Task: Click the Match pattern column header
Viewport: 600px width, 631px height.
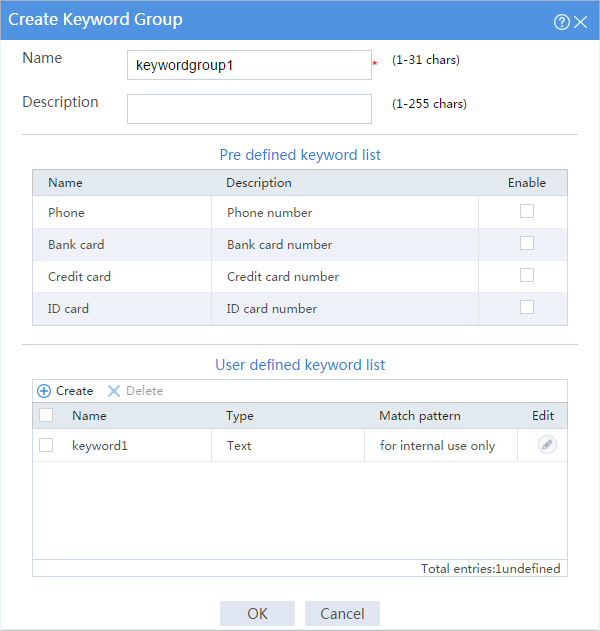Action: (x=420, y=416)
